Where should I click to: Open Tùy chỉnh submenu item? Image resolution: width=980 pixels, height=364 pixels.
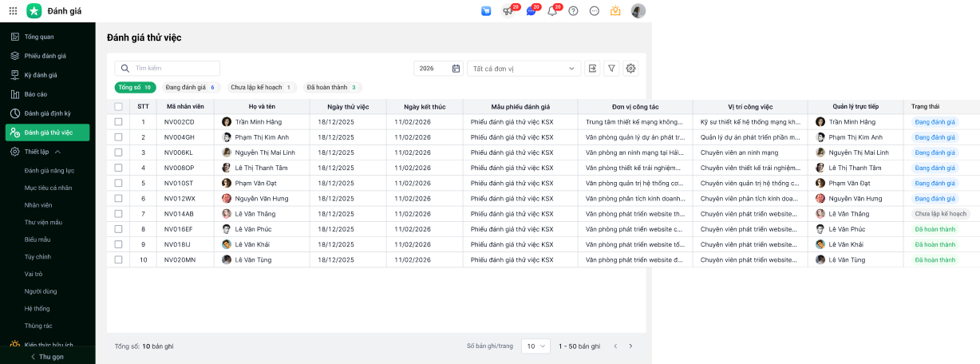click(38, 256)
